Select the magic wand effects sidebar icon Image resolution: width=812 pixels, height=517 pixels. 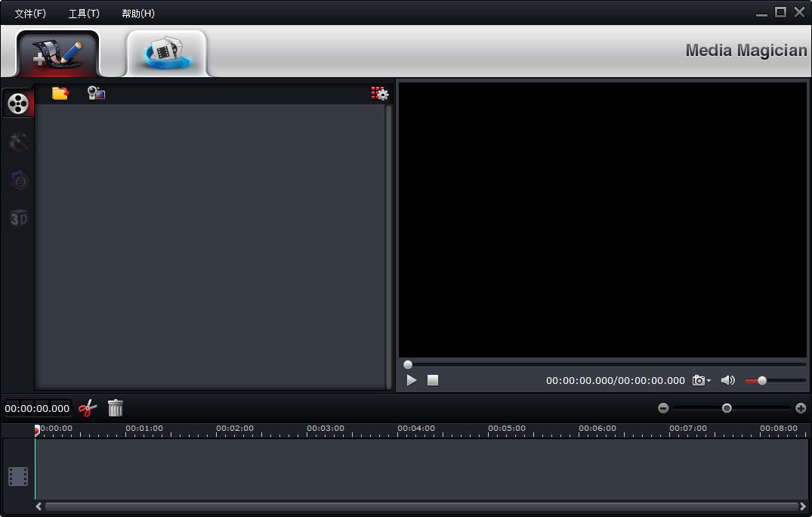click(x=18, y=141)
